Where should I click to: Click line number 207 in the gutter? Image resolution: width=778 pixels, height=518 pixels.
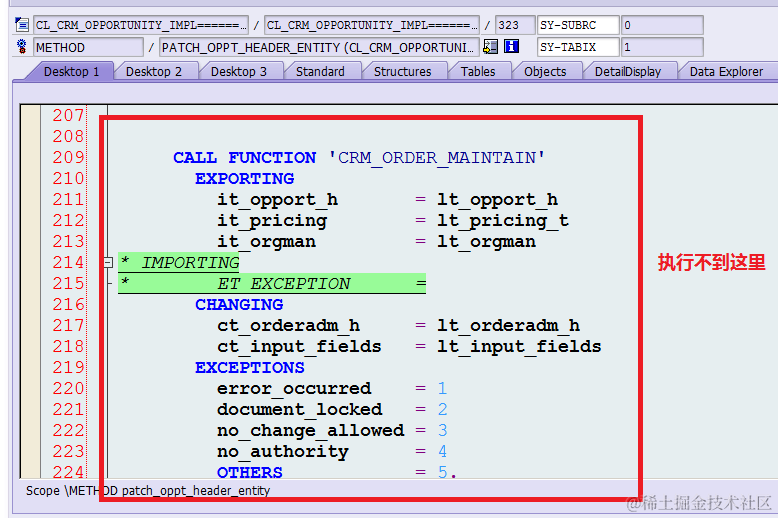point(68,115)
